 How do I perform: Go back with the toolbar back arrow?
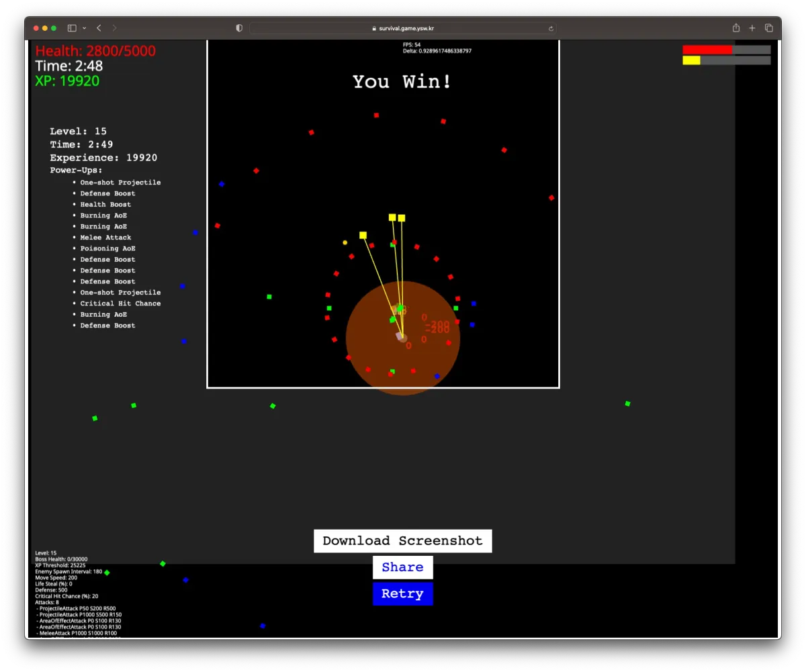pos(99,28)
